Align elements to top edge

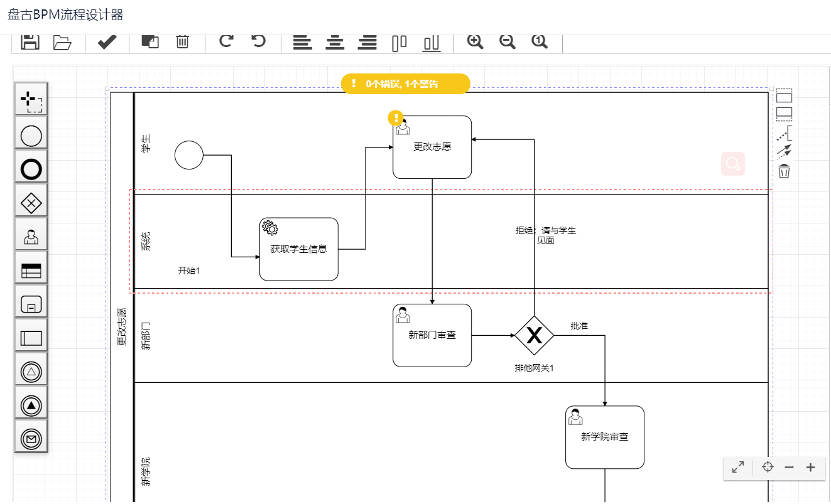[x=399, y=43]
